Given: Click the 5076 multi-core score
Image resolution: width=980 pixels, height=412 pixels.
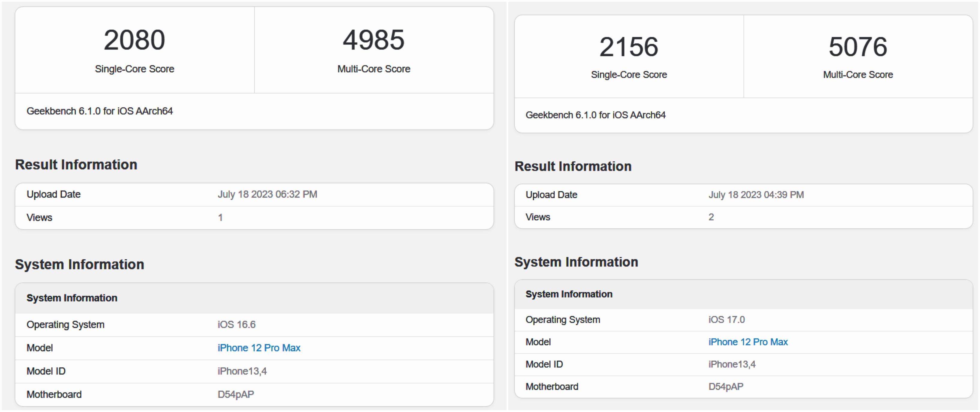Looking at the screenshot, I should 857,47.
